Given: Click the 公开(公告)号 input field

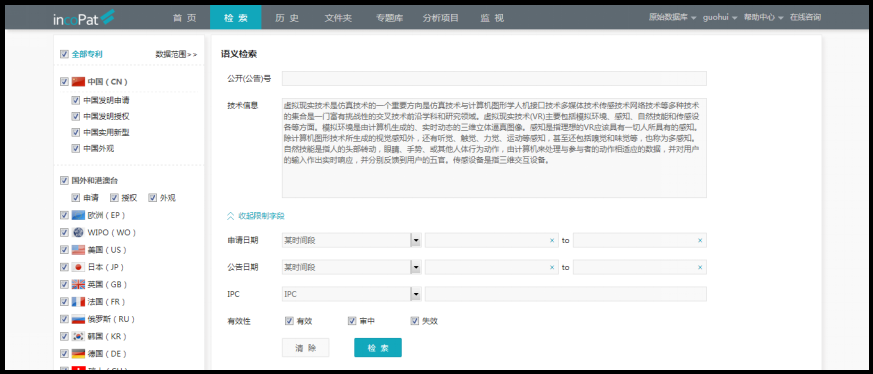Looking at the screenshot, I should tap(494, 78).
